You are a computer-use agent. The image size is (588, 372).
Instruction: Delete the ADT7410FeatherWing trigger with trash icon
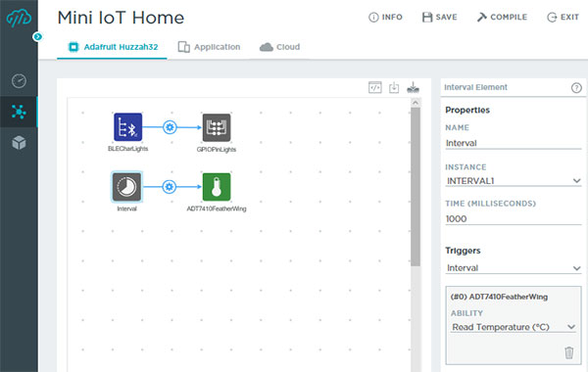pos(568,352)
